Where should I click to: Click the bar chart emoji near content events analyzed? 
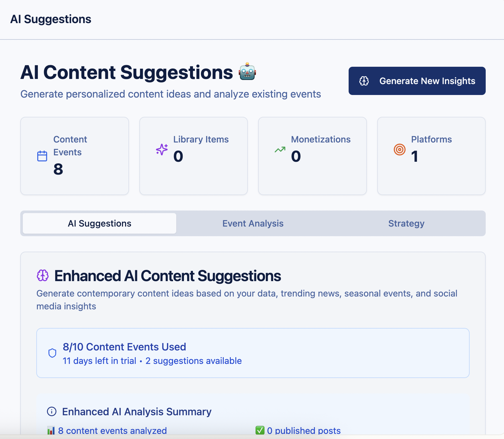[x=51, y=430]
